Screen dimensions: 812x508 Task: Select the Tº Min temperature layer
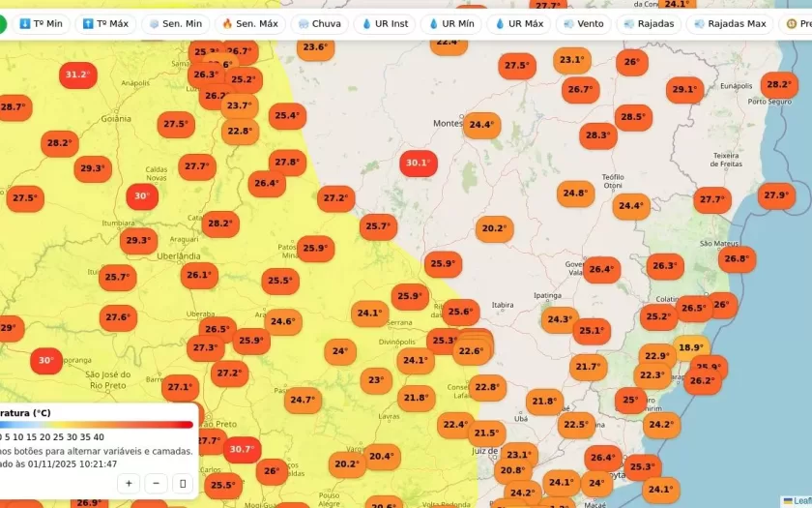pyautogui.click(x=40, y=23)
